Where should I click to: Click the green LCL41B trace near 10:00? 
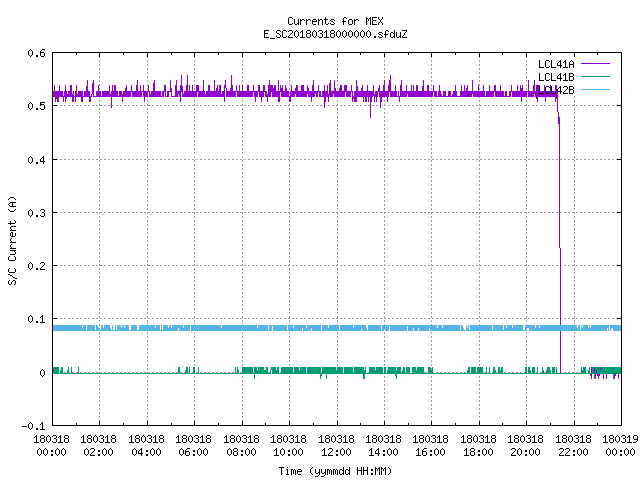coord(289,370)
